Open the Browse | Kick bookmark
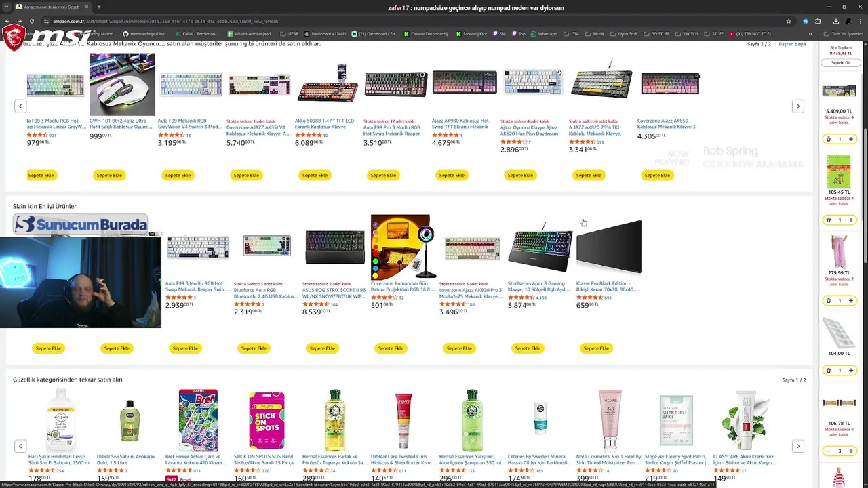 click(471, 33)
